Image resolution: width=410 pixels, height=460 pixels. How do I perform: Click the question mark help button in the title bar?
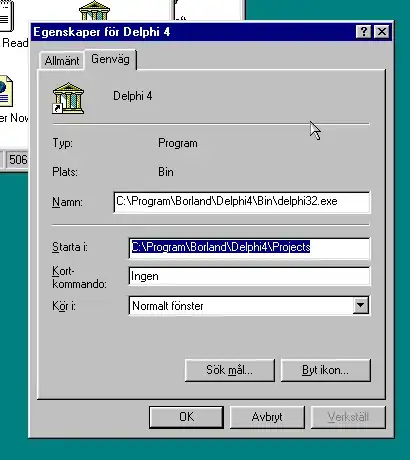point(363,32)
